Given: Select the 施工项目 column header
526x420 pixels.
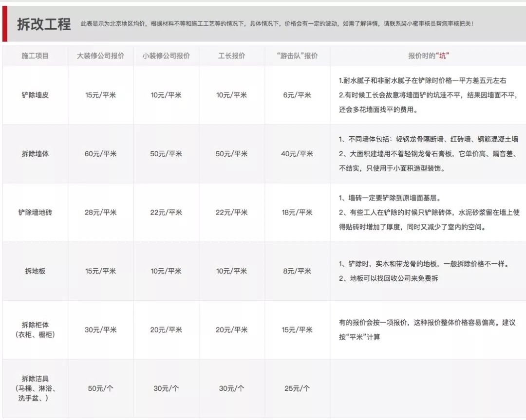Looking at the screenshot, I should click(34, 56).
